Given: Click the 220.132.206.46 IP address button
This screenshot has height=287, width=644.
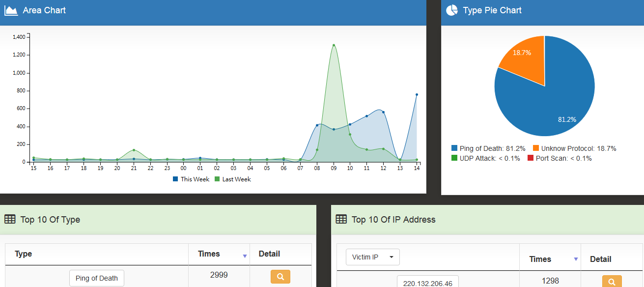Looking at the screenshot, I should pyautogui.click(x=427, y=283).
